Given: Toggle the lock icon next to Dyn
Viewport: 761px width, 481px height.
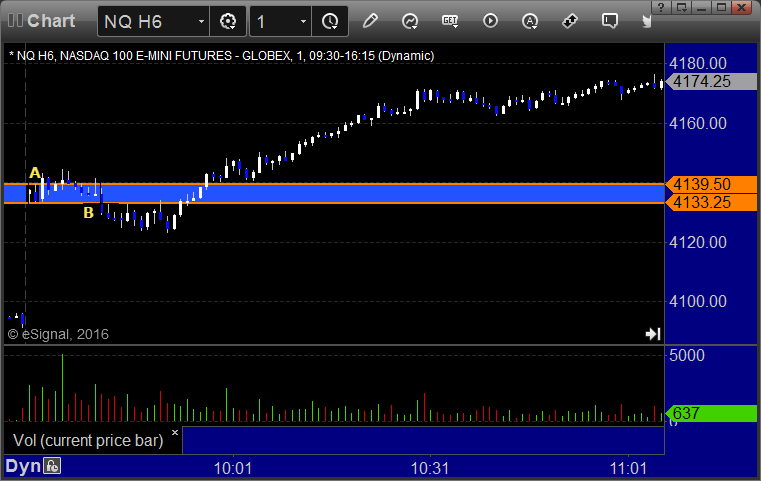Looking at the screenshot, I should pos(52,466).
